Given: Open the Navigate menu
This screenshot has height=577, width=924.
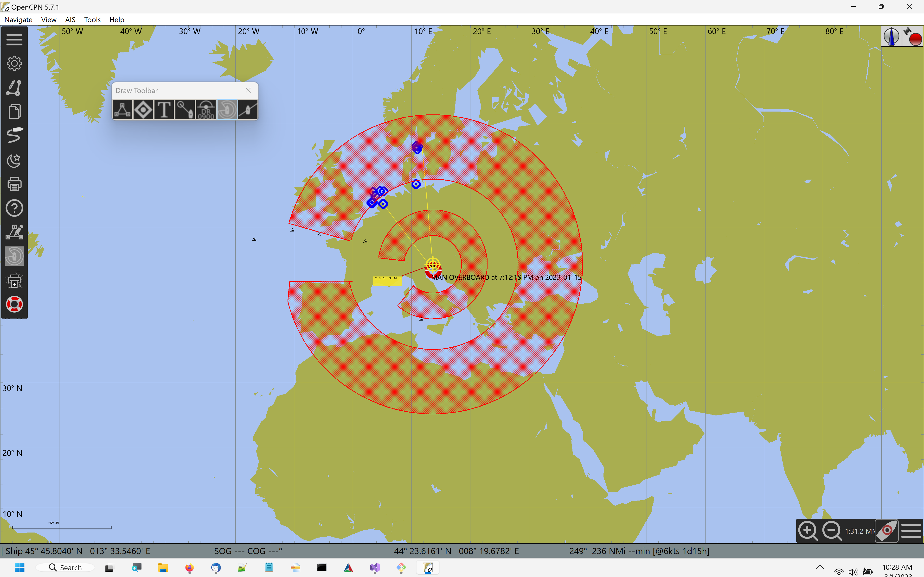Looking at the screenshot, I should (x=18, y=19).
